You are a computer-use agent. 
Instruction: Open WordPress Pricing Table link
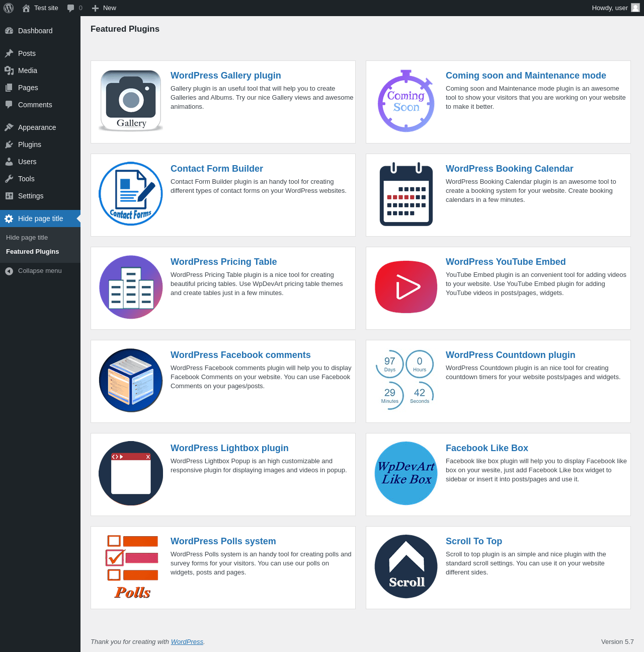click(x=223, y=262)
